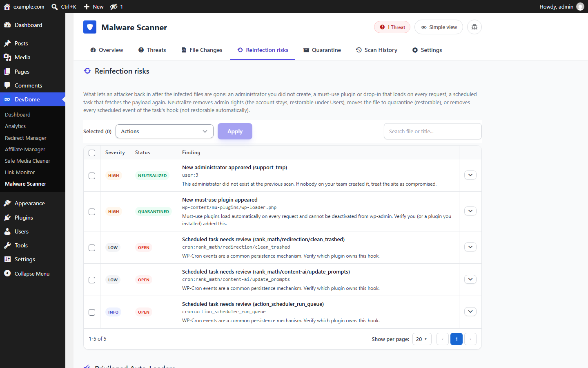Open Link Monitor in DevDome submenu
This screenshot has width=588, height=368.
20,172
